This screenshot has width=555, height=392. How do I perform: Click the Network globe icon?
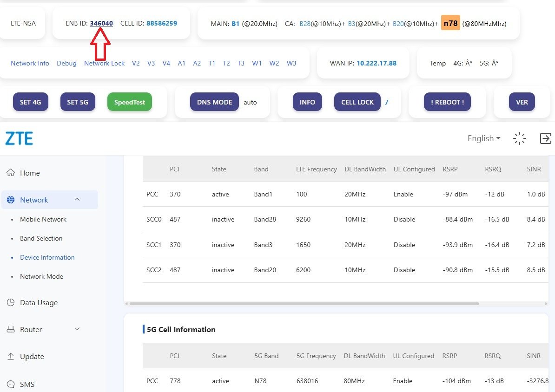pos(11,200)
